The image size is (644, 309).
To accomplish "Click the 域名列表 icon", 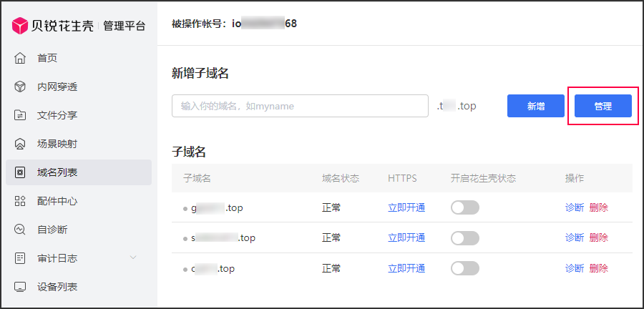I will point(20,172).
